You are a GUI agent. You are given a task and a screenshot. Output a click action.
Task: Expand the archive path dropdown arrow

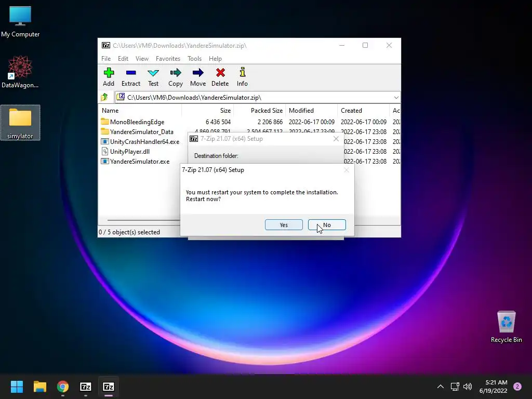tap(396, 97)
